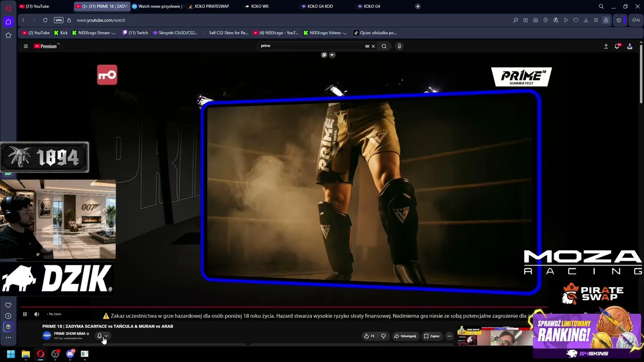644x362 pixels.
Task: Open the YouTube create upload icon
Action: 606,46
